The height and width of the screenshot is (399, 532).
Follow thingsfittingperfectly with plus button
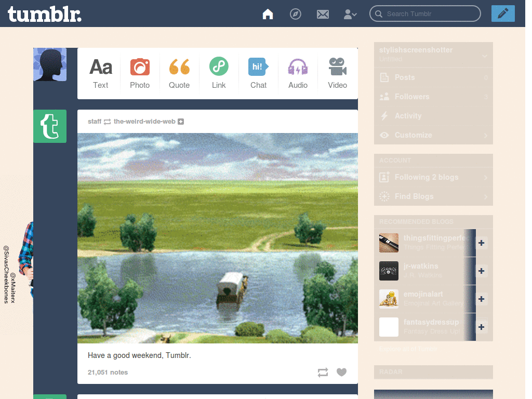click(481, 243)
